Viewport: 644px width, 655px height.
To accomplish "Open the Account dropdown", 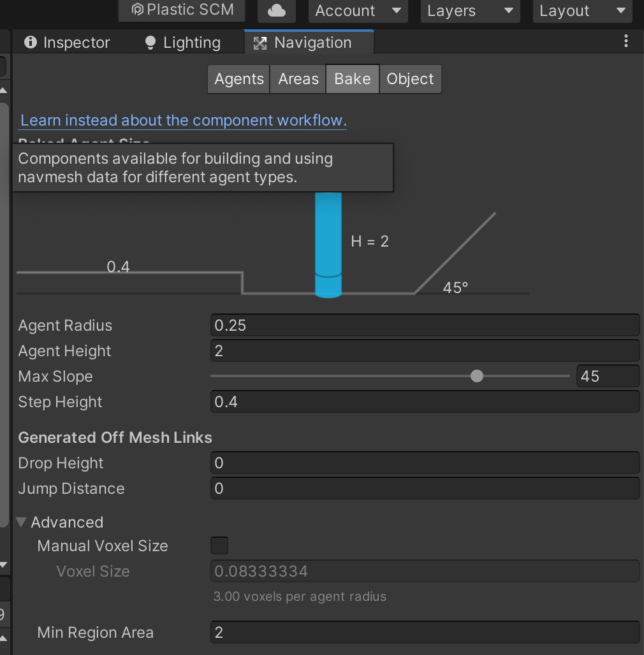I will (357, 10).
